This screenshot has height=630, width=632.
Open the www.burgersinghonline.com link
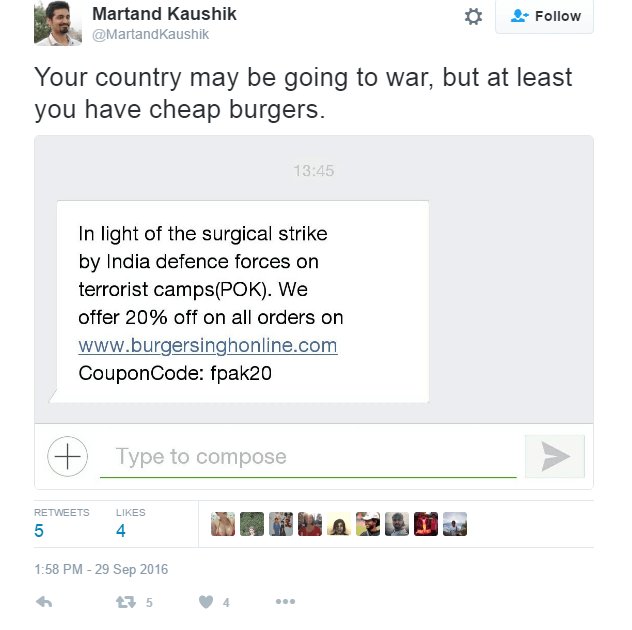tap(208, 345)
